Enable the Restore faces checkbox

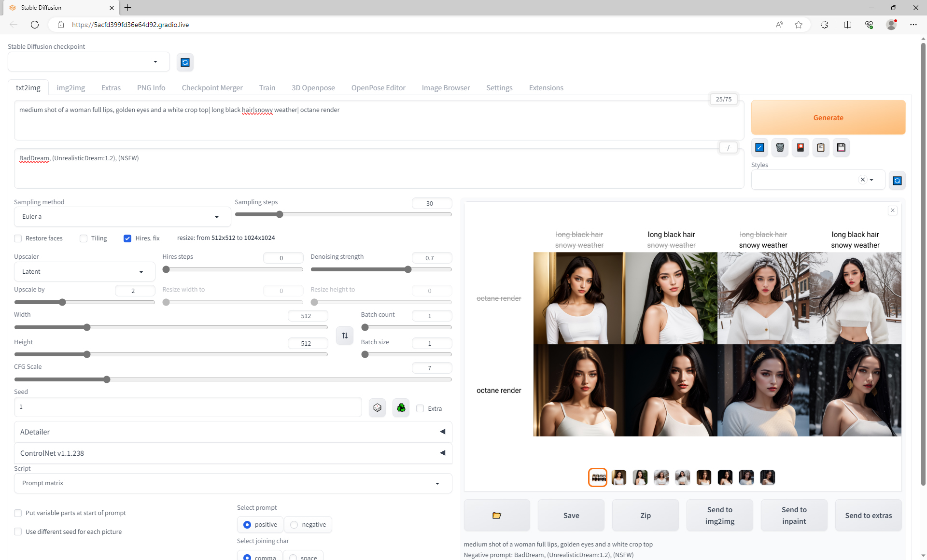pos(18,238)
